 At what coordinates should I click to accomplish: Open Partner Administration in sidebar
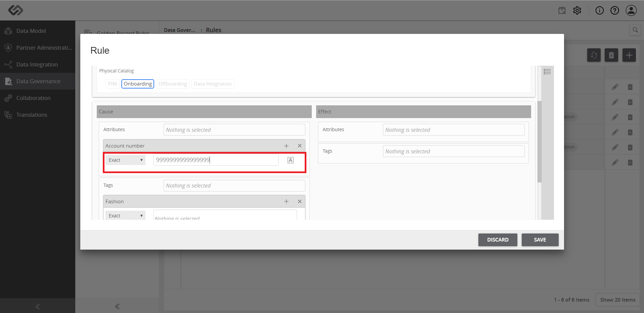tap(38, 48)
